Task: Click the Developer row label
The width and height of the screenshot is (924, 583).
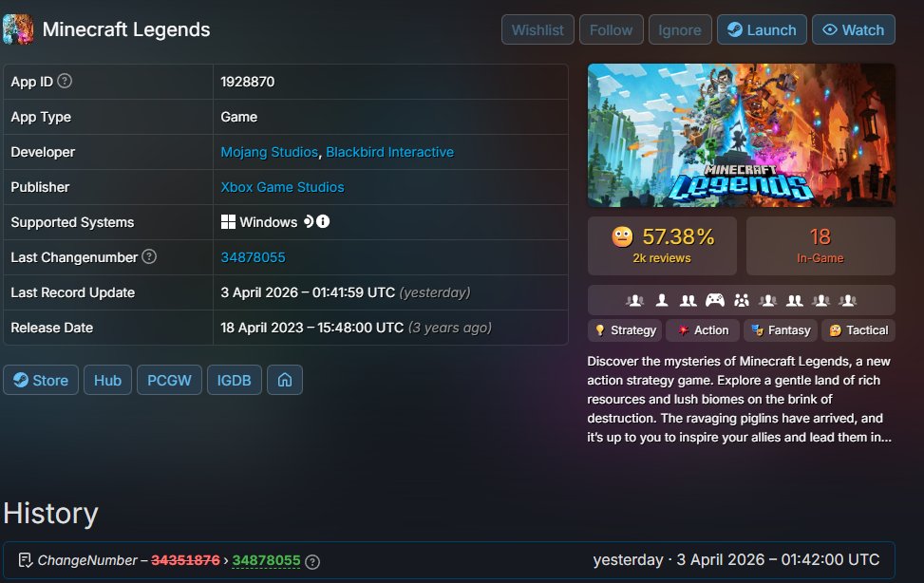Action: 43,152
